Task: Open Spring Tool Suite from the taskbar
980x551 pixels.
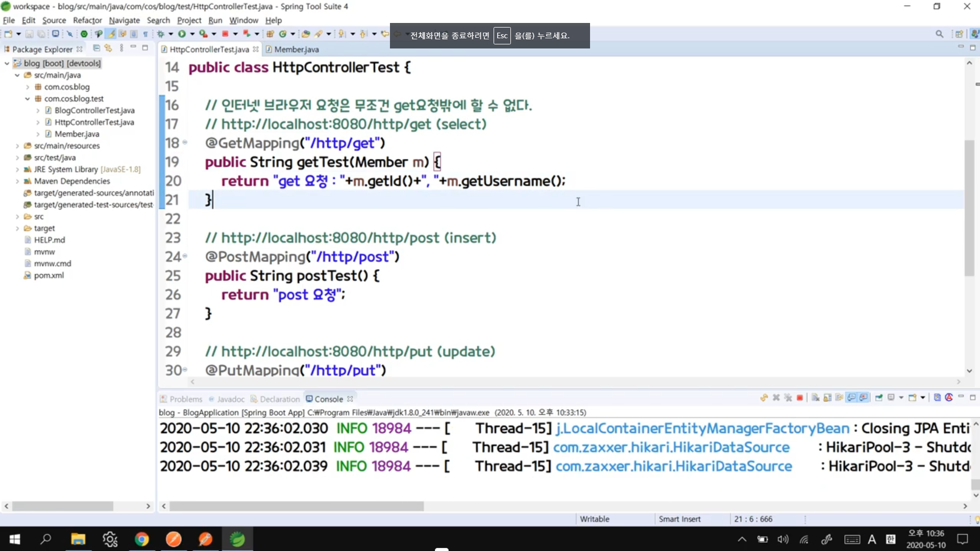Action: 237,539
